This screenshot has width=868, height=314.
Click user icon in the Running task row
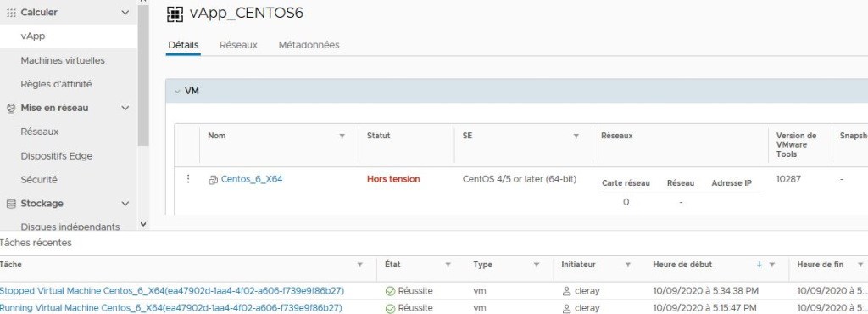(x=566, y=309)
